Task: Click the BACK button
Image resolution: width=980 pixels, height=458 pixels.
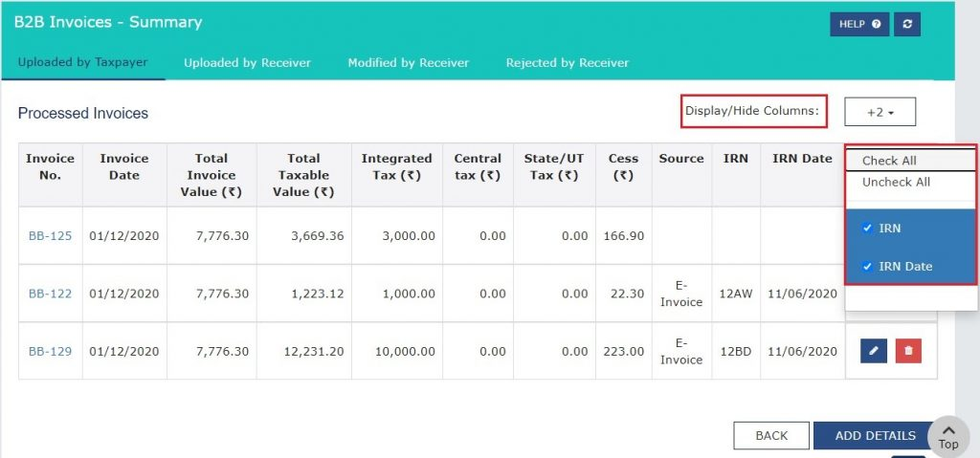Action: pyautogui.click(x=770, y=435)
